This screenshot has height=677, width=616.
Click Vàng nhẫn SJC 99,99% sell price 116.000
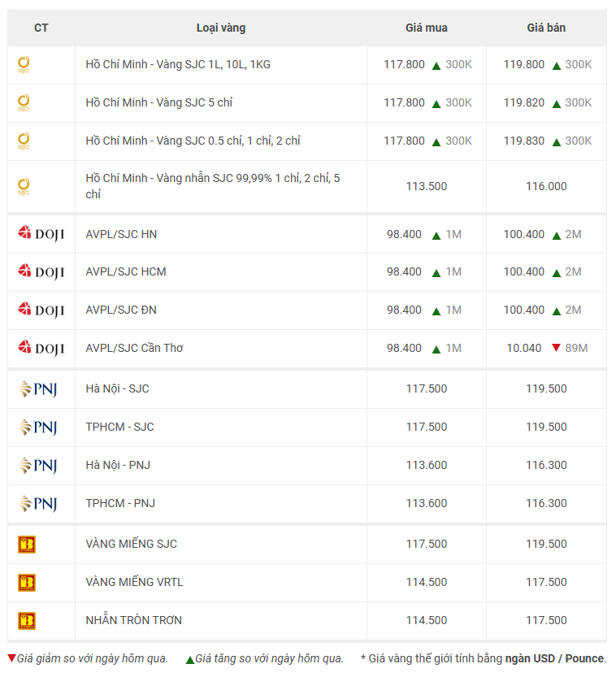tap(546, 186)
